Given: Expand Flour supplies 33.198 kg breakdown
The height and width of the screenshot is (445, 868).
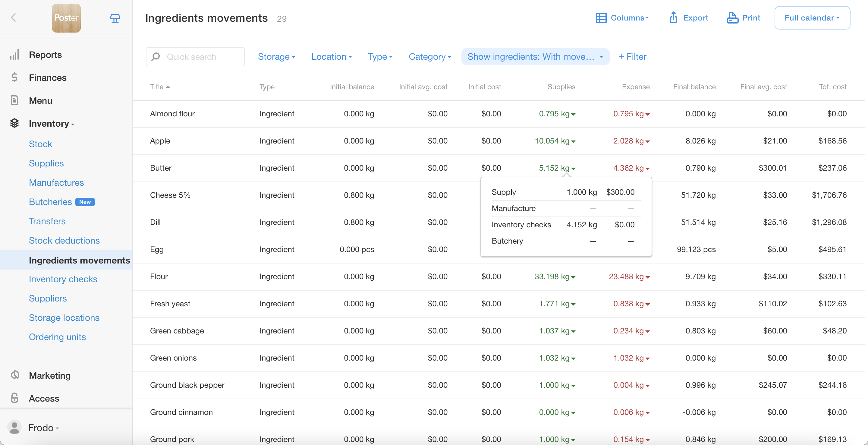Looking at the screenshot, I should 555,276.
